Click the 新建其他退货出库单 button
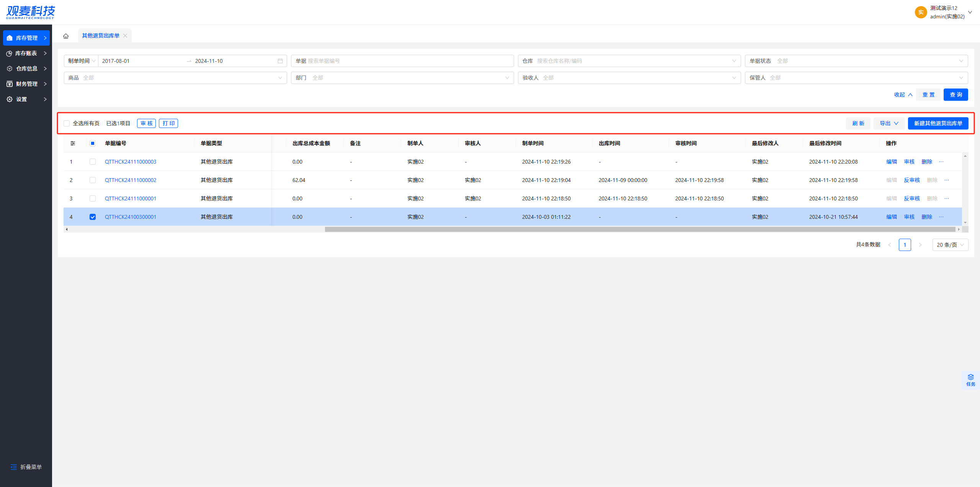This screenshot has width=980, height=487. [938, 123]
